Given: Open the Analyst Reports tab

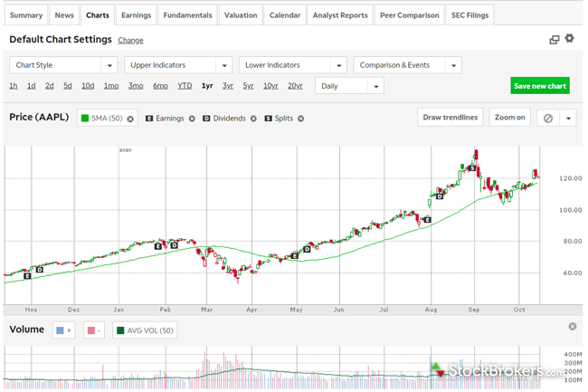Looking at the screenshot, I should click(339, 15).
